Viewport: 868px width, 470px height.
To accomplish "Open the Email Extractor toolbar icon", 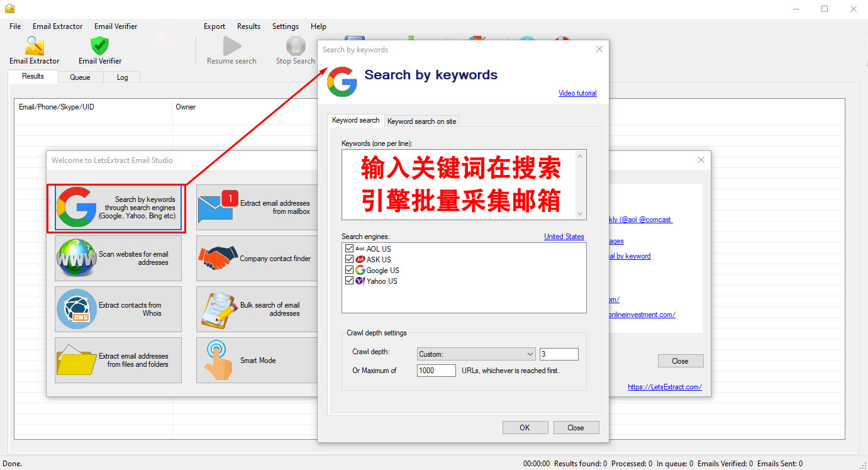I will pos(35,50).
